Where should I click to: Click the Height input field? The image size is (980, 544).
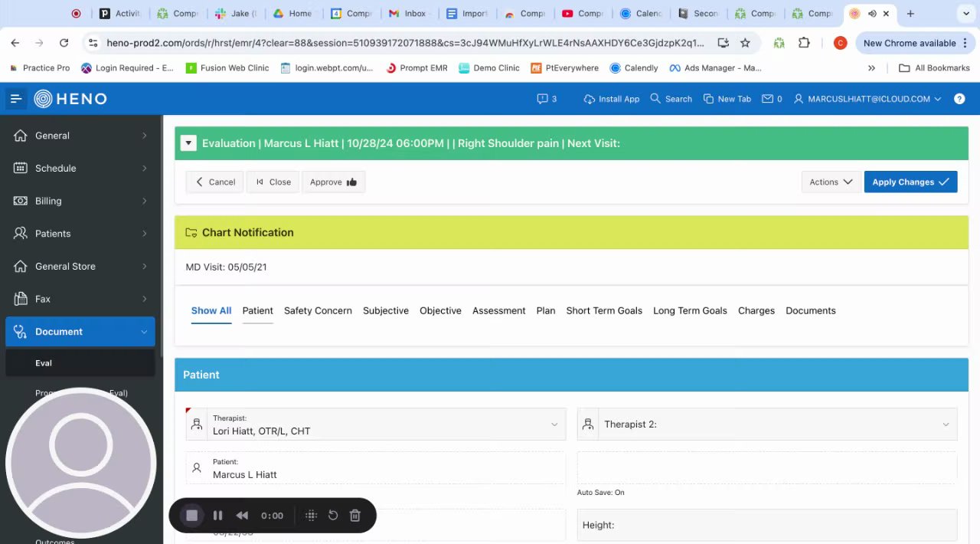[x=767, y=525]
